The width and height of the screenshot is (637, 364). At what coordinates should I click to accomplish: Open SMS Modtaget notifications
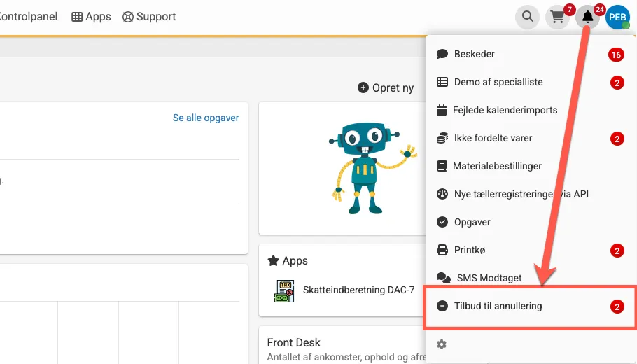[x=489, y=278]
